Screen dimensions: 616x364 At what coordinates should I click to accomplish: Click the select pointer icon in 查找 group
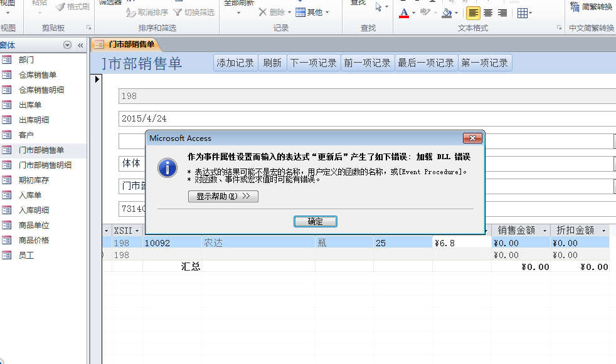[378, 7]
